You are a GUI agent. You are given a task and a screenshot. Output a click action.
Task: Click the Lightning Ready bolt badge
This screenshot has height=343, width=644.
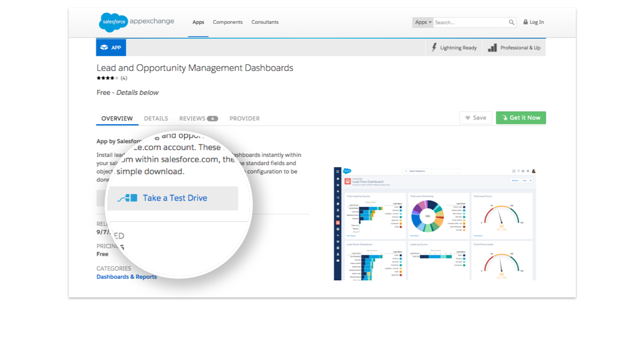[454, 48]
